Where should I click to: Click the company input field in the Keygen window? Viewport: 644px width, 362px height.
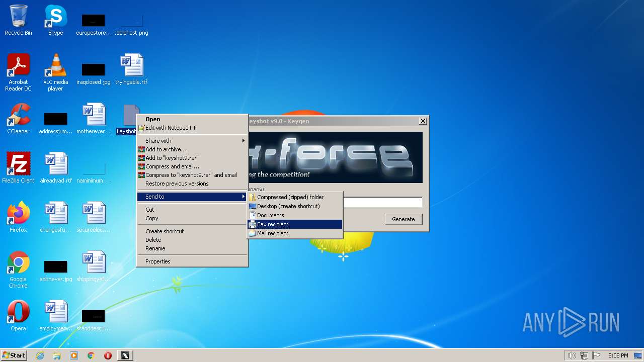pos(382,203)
